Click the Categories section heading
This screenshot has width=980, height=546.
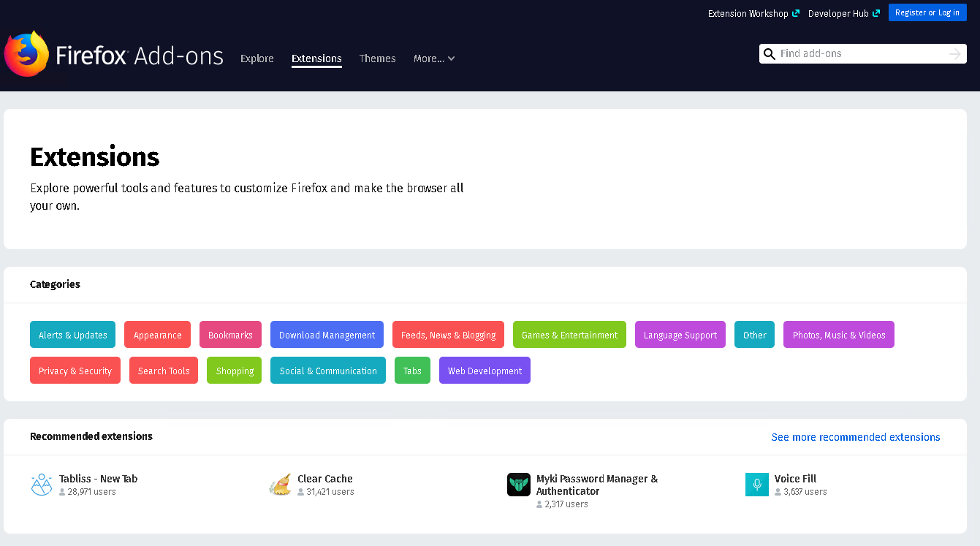[55, 284]
